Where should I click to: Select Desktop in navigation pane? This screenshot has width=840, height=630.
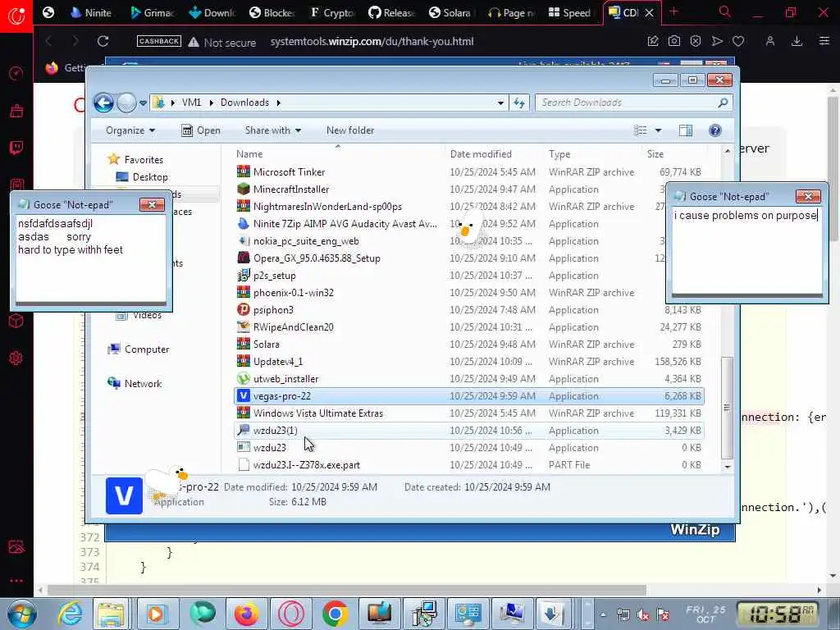click(150, 177)
